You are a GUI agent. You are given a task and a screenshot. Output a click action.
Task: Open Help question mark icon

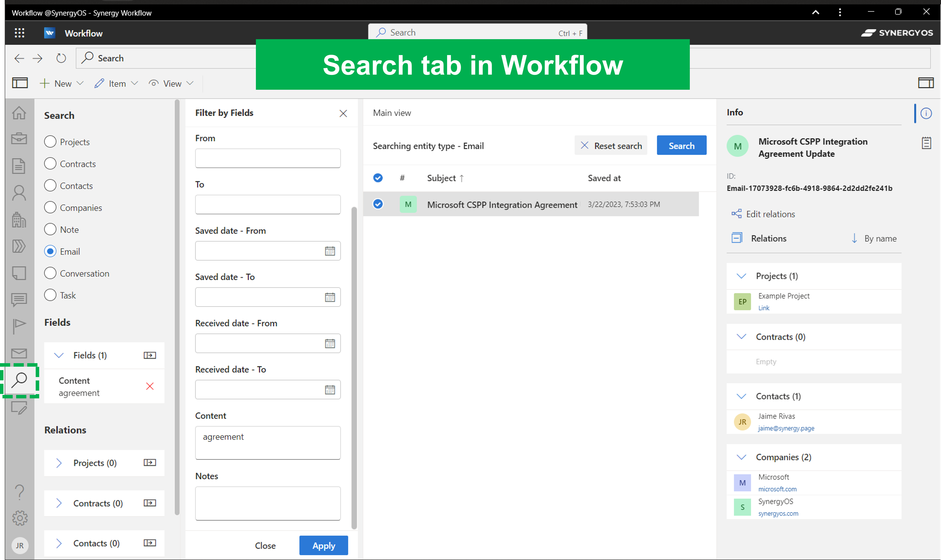click(x=20, y=492)
